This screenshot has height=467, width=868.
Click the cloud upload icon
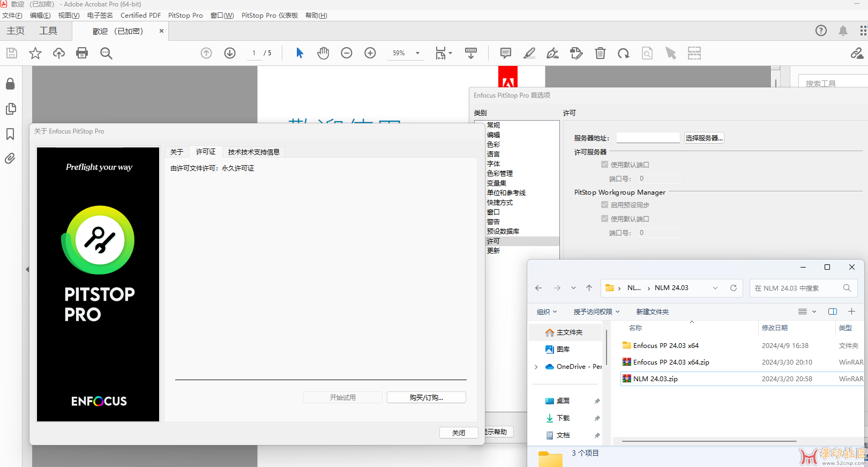(x=59, y=53)
